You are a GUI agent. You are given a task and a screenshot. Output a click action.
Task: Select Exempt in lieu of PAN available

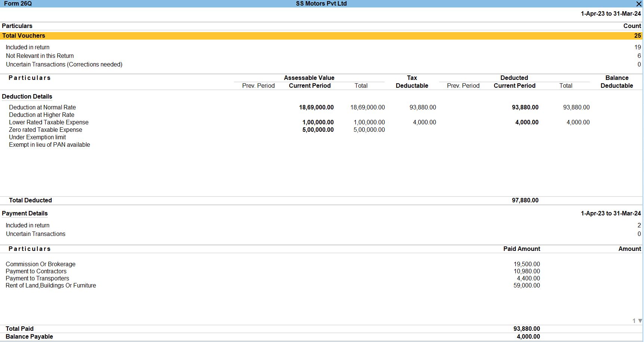(49, 144)
